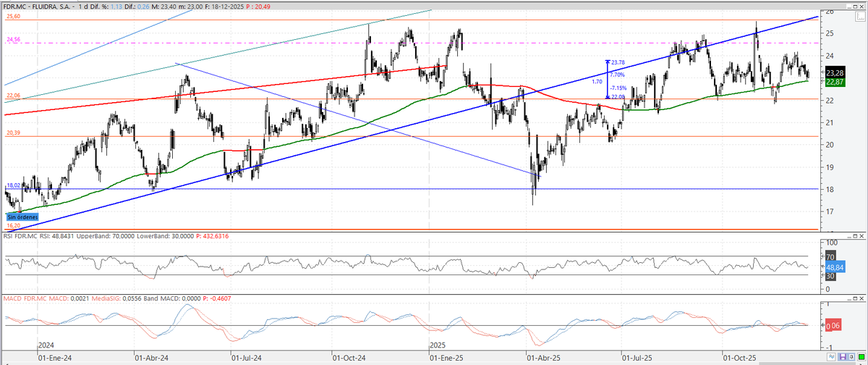868x365 pixels.
Task: Maximize the MACD indicator panel
Action: tap(855, 298)
